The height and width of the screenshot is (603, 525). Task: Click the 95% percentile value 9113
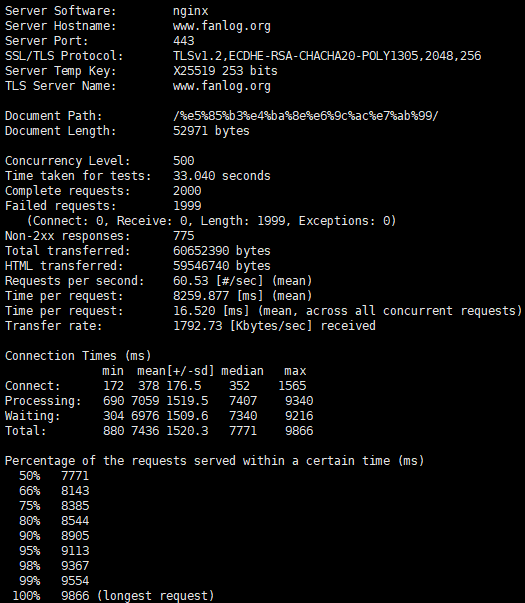[x=75, y=551]
